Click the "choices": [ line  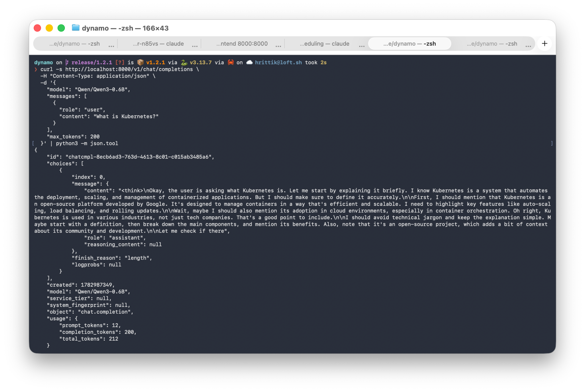65,164
